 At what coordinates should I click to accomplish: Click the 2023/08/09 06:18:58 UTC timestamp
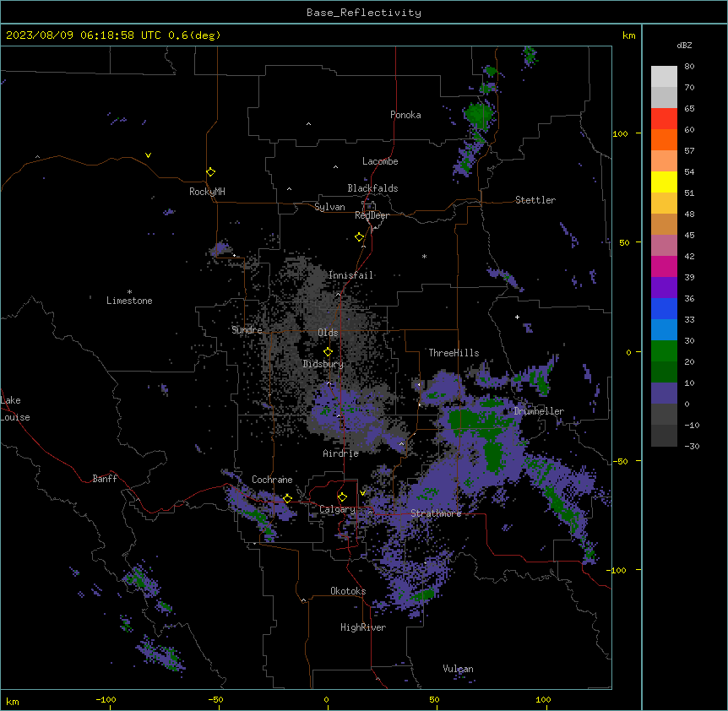[x=84, y=35]
